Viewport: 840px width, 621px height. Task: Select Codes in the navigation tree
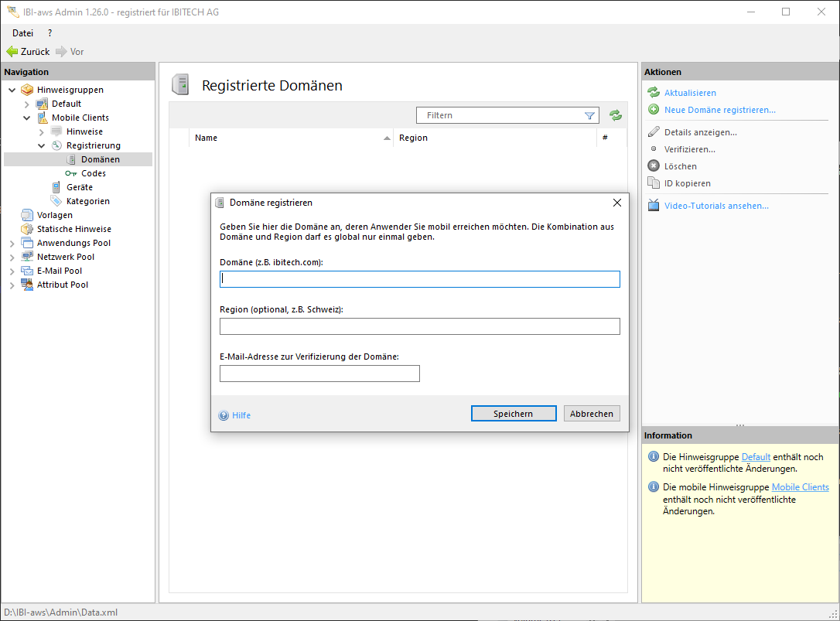pyautogui.click(x=93, y=173)
